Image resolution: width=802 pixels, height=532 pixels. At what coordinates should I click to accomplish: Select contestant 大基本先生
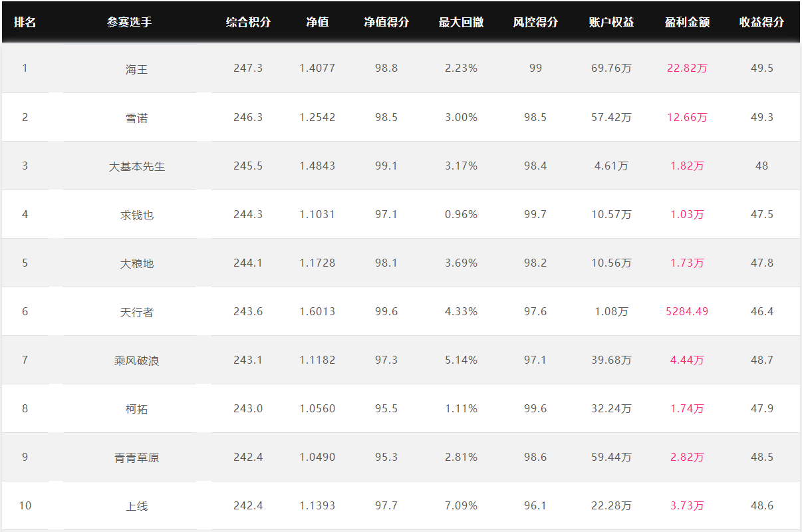coord(137,166)
